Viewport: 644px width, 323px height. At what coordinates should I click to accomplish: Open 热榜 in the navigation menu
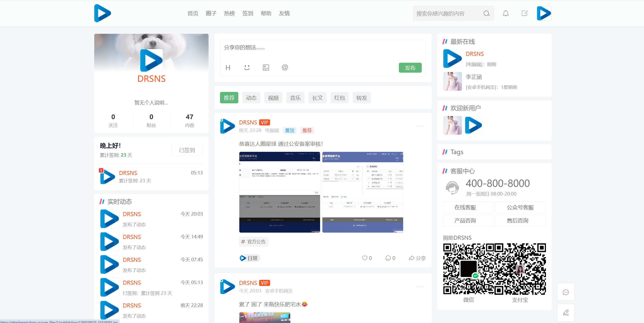click(x=229, y=13)
